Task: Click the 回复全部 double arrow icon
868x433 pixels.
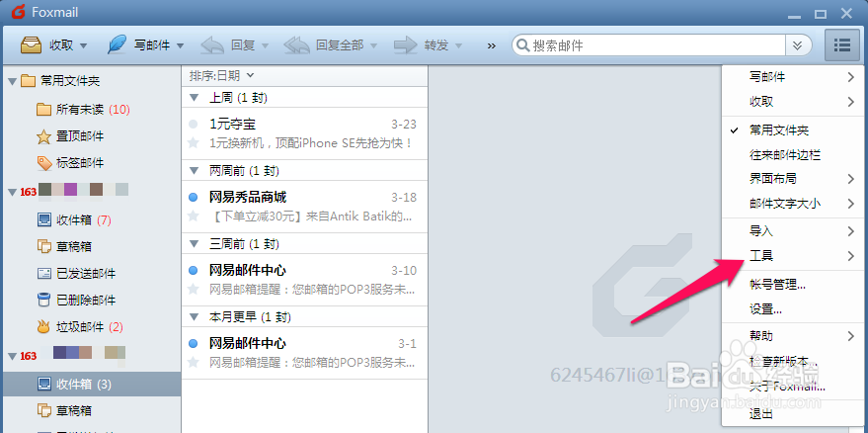Action: pyautogui.click(x=296, y=45)
